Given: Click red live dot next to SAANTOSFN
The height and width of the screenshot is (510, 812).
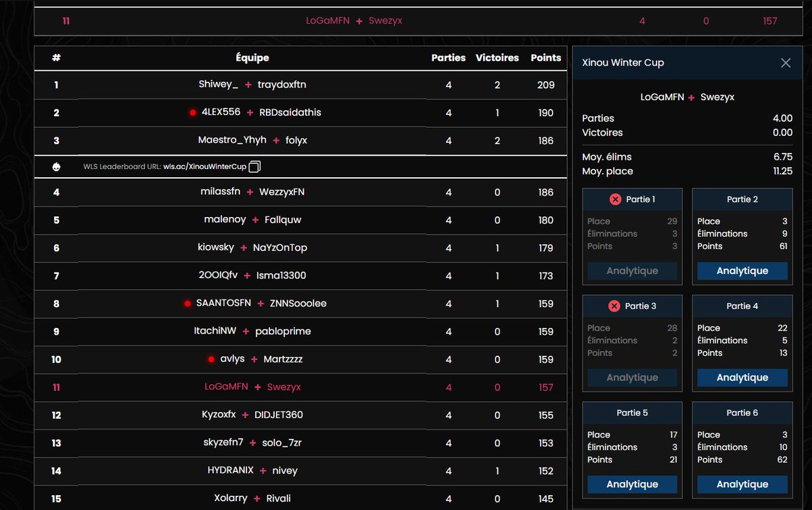Looking at the screenshot, I should point(187,304).
